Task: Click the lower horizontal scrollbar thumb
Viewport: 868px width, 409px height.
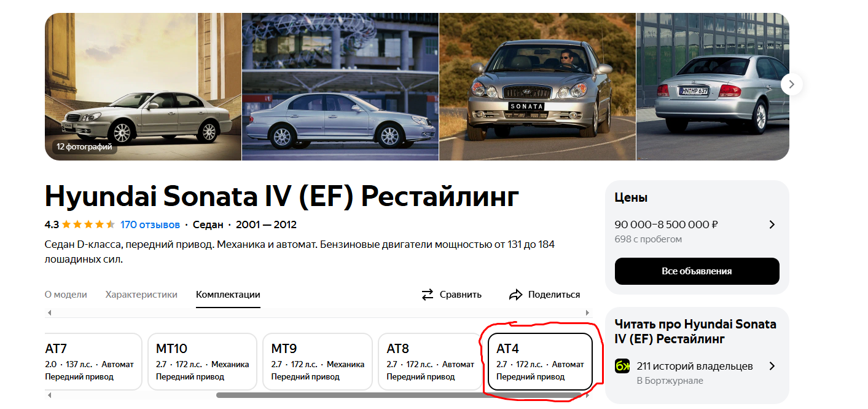Action: tap(399, 395)
